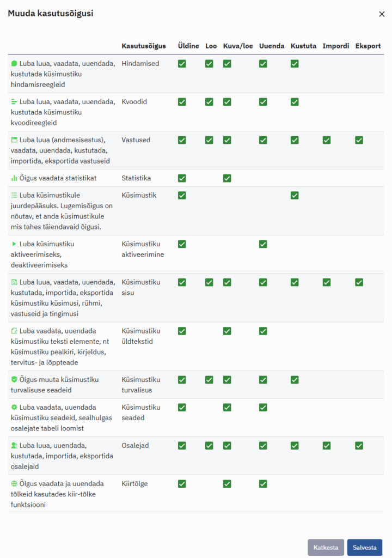Click the bar chart icon for Statistika
The height and width of the screenshot is (558, 392).
point(14,178)
